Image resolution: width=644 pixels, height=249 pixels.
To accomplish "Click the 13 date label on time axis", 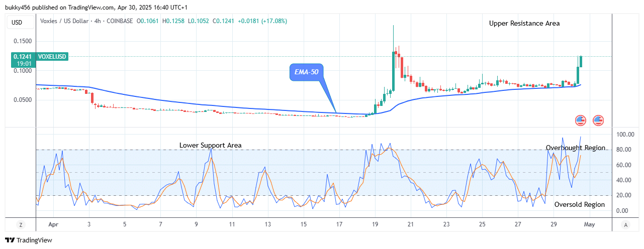I will 267,224.
